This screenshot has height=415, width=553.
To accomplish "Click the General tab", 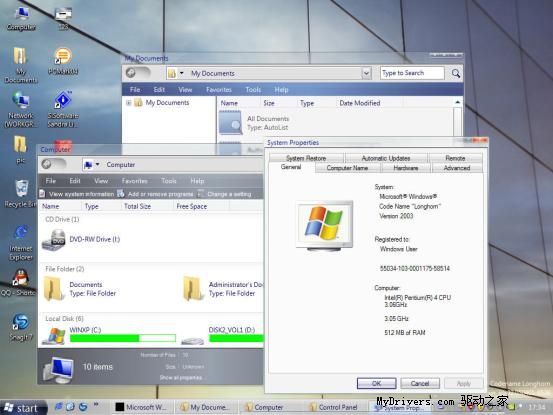I will click(x=291, y=167).
